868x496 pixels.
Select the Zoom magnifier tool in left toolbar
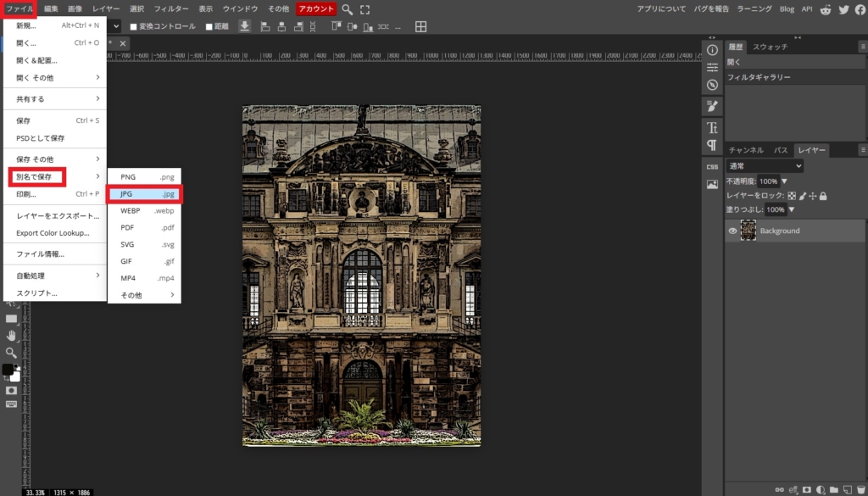click(11, 352)
